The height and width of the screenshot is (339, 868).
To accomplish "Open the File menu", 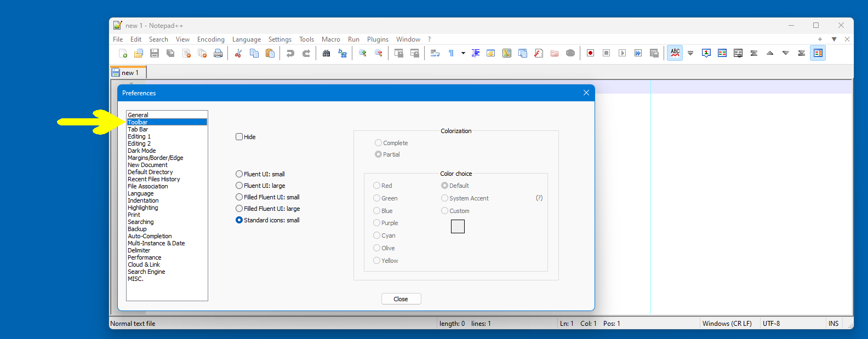I will coord(118,39).
